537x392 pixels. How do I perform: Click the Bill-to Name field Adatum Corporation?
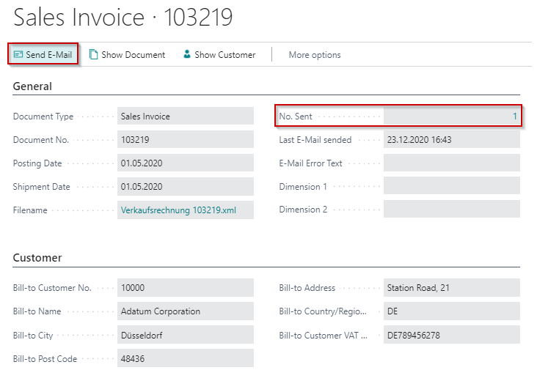pos(185,311)
